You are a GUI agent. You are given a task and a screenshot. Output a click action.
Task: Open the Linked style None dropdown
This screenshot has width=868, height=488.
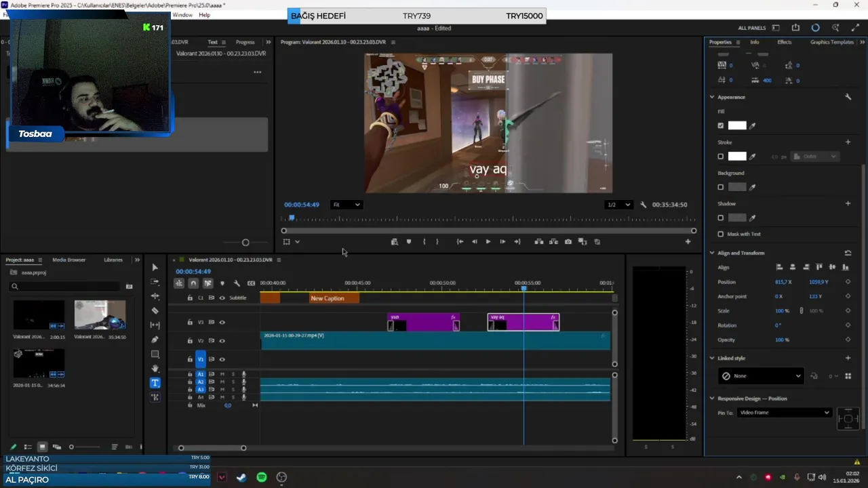tap(761, 376)
